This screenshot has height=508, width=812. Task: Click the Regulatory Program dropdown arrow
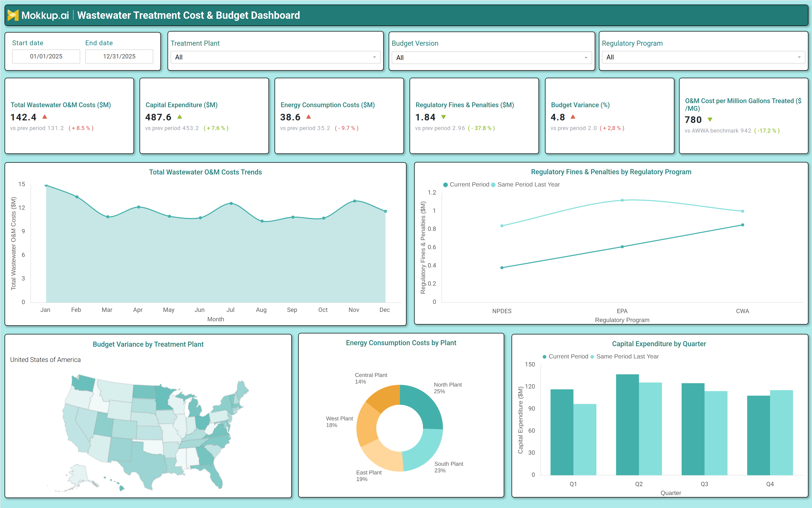[799, 57]
